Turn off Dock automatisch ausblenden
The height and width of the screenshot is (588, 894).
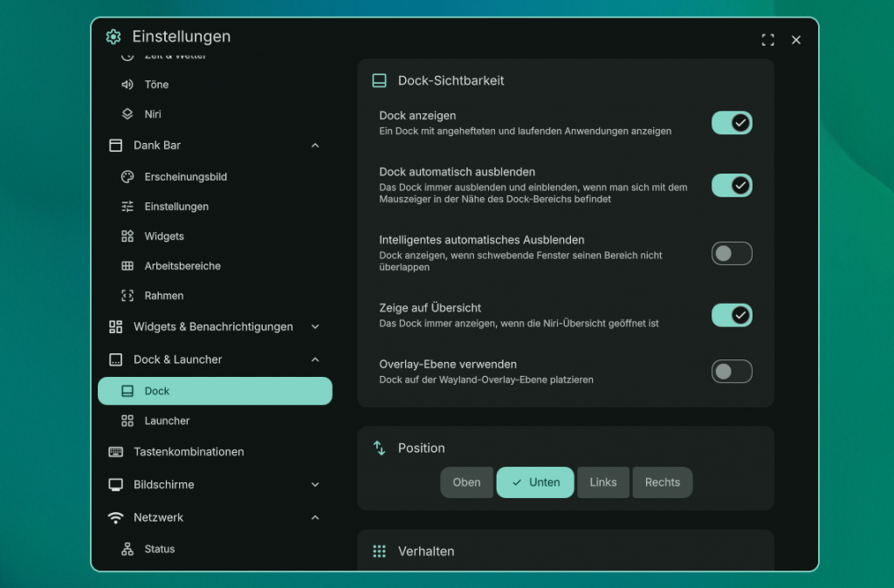pos(732,185)
